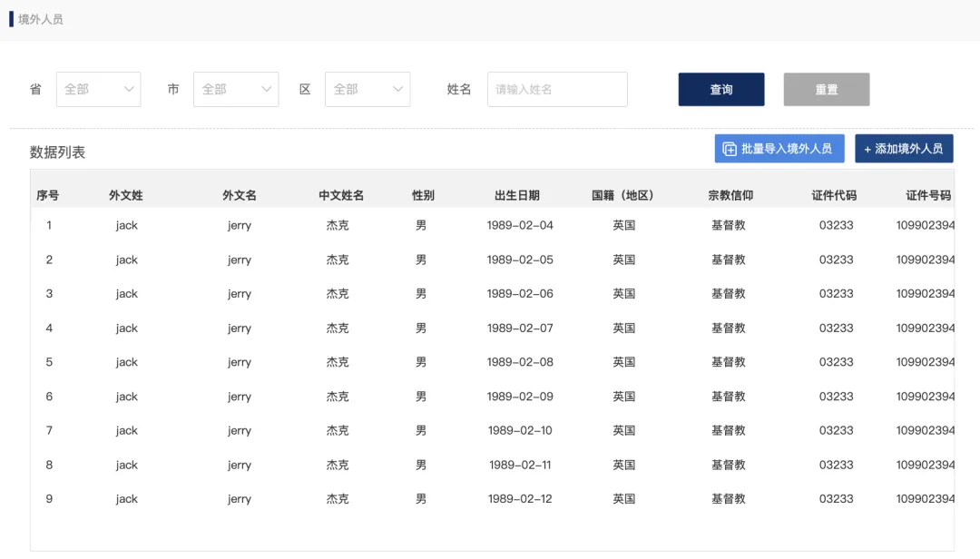This screenshot has height=559, width=980.
Task: Click 基督教 in the 1989-02-10 row
Action: [x=729, y=430]
